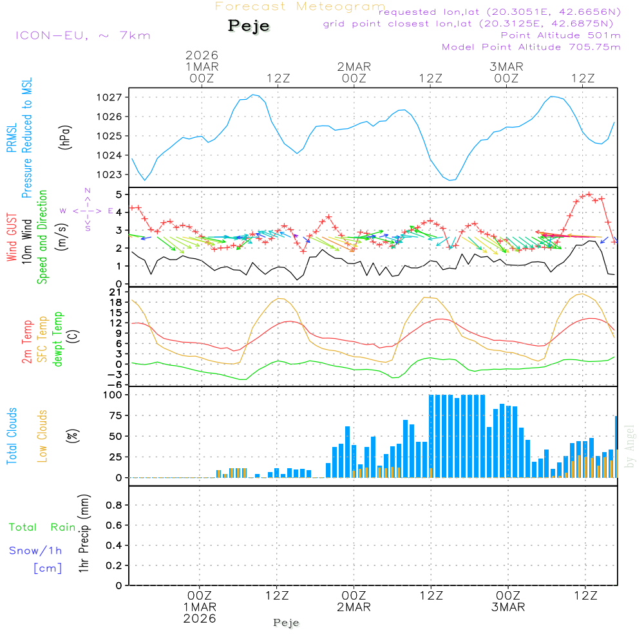The height and width of the screenshot is (644, 644).
Task: Click the green 'Speed and Direction' label
Action: pos(43,236)
